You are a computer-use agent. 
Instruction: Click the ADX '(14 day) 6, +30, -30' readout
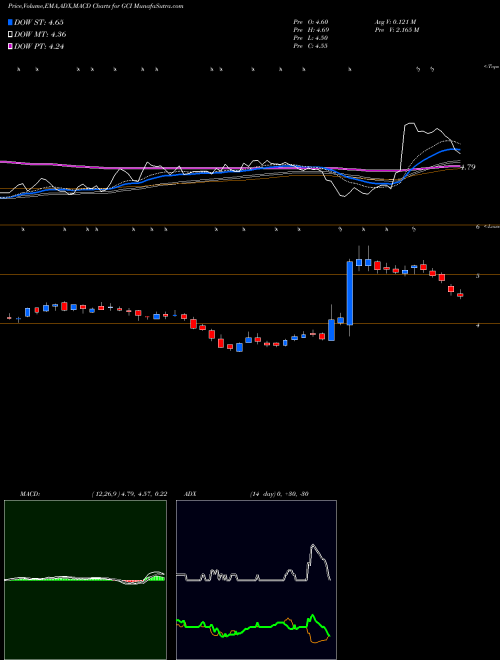pos(279,494)
